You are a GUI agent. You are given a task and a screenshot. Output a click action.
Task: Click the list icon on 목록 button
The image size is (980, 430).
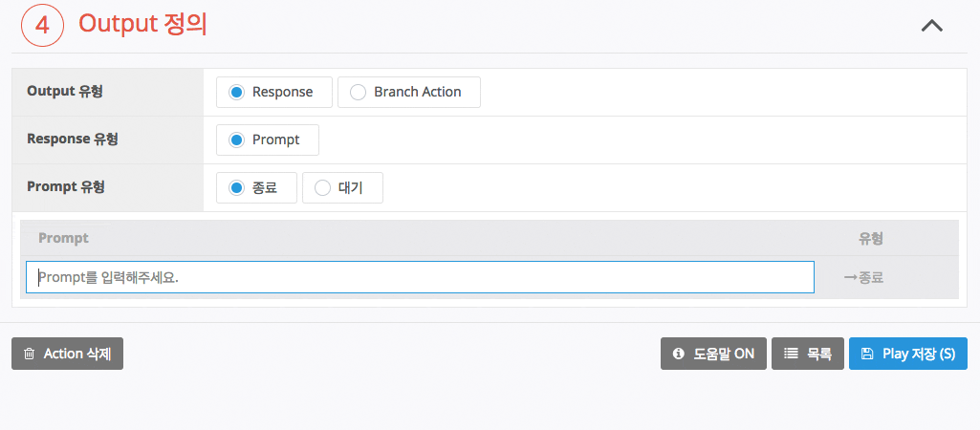791,354
